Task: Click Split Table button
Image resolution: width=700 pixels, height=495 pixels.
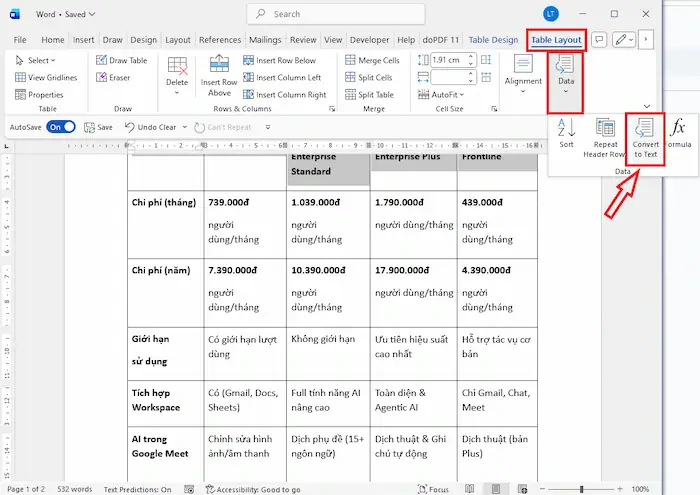Action: (371, 94)
